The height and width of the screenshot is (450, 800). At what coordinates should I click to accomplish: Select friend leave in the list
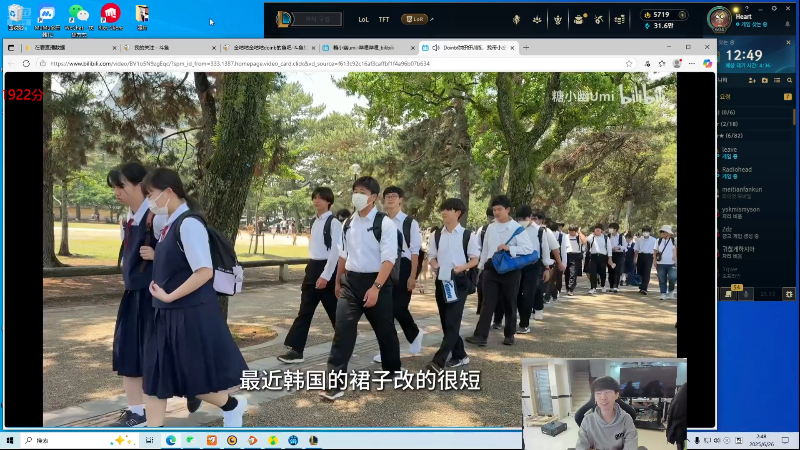(x=755, y=153)
